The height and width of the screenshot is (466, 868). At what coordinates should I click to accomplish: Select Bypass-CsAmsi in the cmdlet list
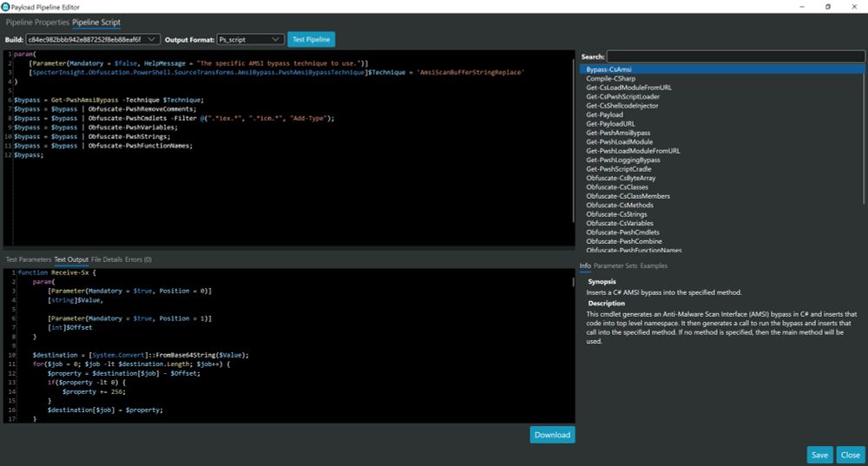[x=722, y=69]
